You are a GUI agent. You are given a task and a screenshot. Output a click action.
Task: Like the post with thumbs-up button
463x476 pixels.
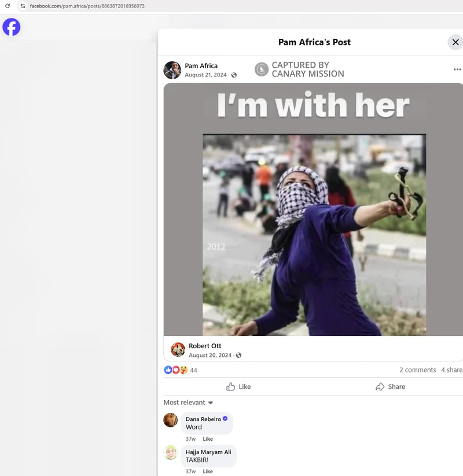238,386
